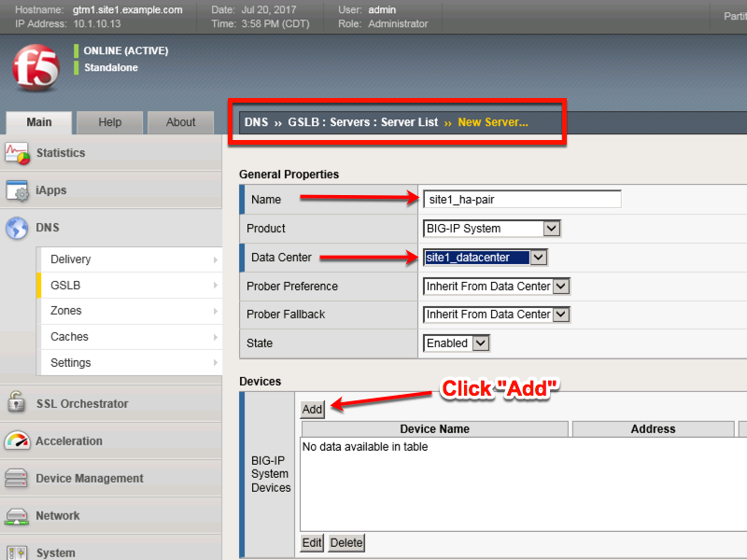747x560 pixels.
Task: Click the SSL Orchestrator padlock icon
Action: point(16,402)
